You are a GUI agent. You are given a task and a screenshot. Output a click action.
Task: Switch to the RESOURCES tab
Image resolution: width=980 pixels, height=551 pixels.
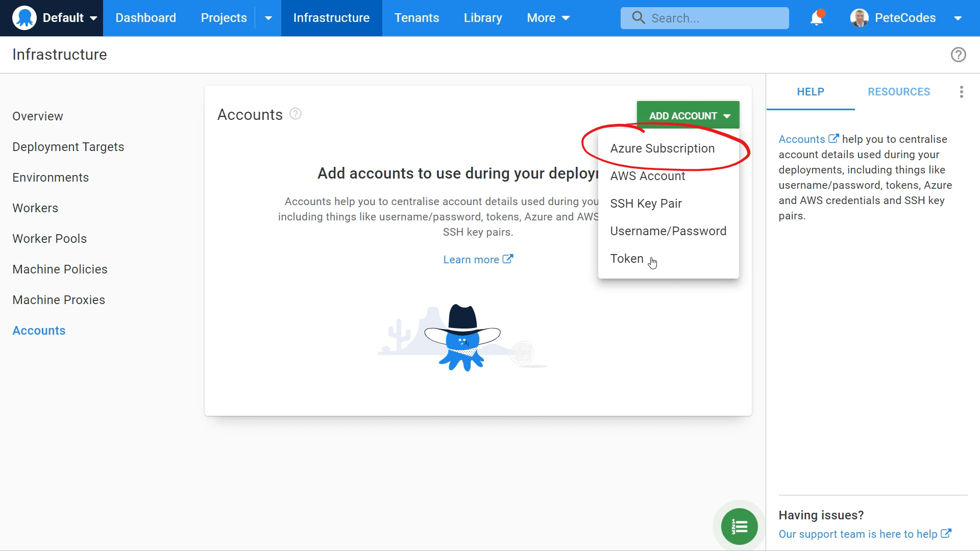[x=899, y=92]
